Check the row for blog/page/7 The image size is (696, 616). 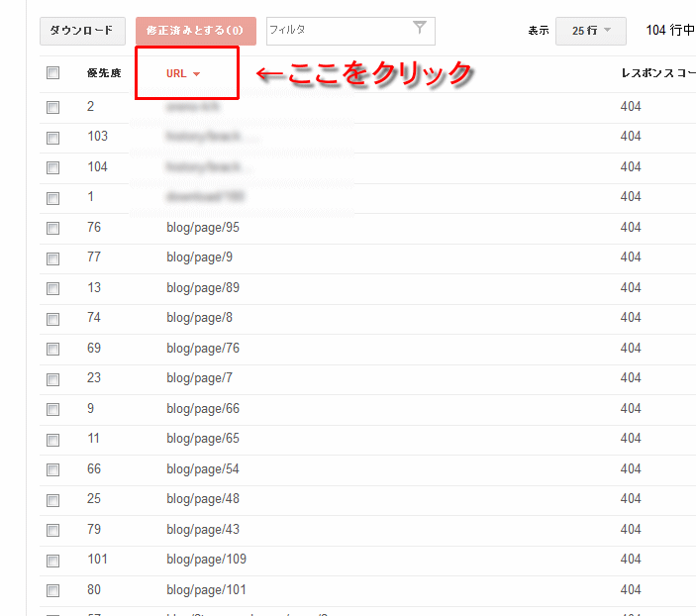tap(52, 379)
